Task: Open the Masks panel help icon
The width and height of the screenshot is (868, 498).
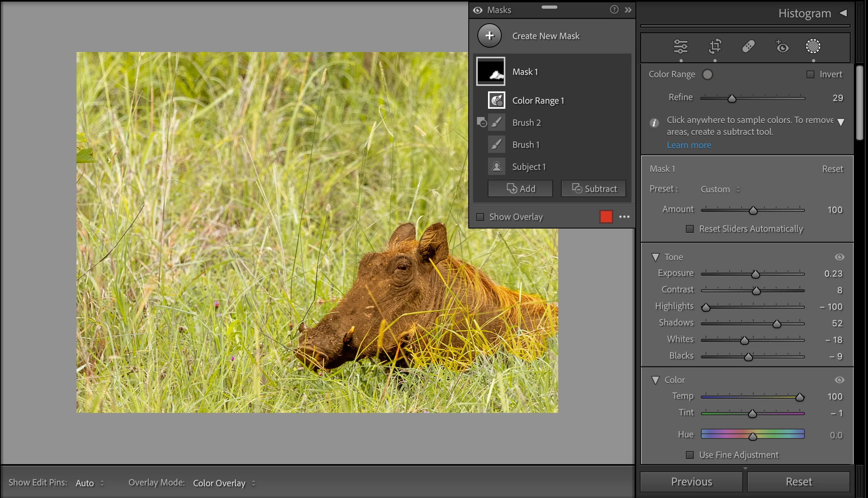Action: 614,10
